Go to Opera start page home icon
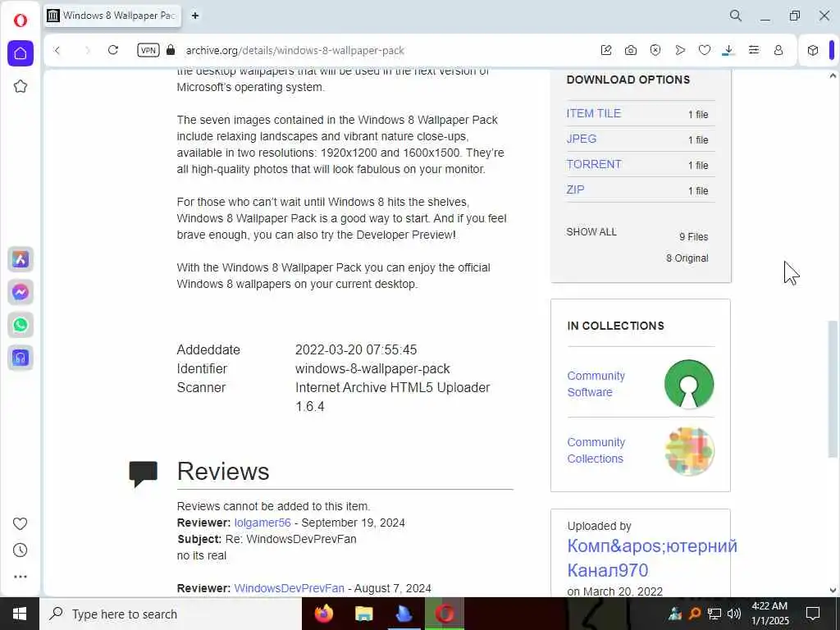The image size is (840, 630). point(21,53)
